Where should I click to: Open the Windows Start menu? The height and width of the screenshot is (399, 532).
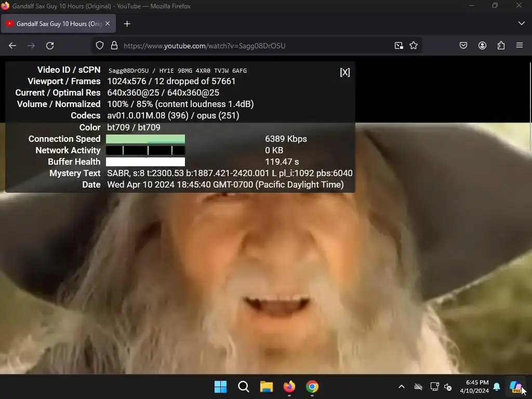coord(220,387)
